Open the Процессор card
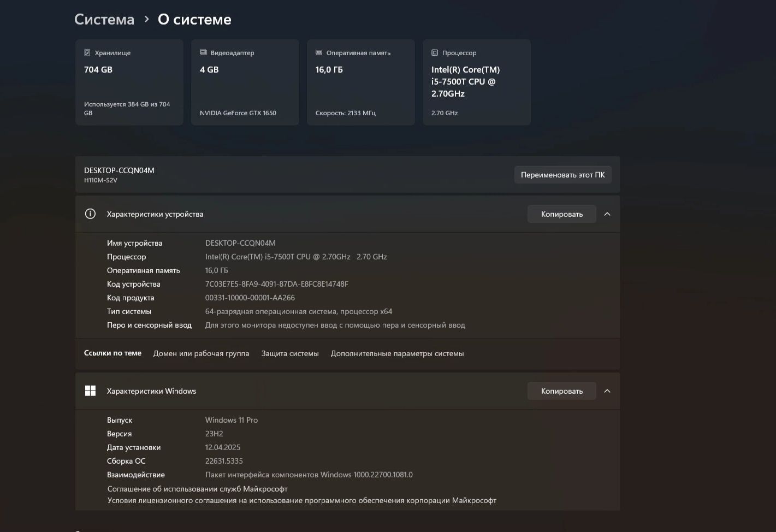 click(x=477, y=82)
